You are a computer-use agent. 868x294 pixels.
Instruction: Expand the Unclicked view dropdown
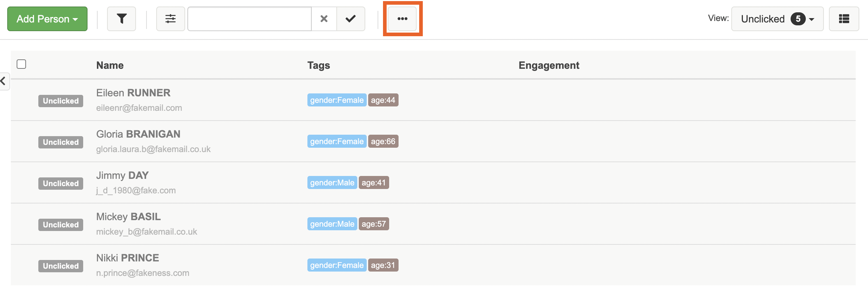click(x=777, y=19)
